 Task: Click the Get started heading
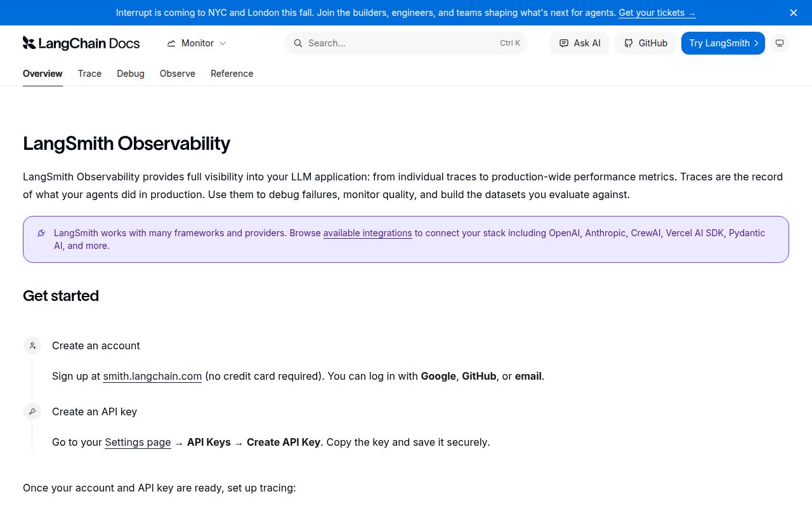point(61,296)
